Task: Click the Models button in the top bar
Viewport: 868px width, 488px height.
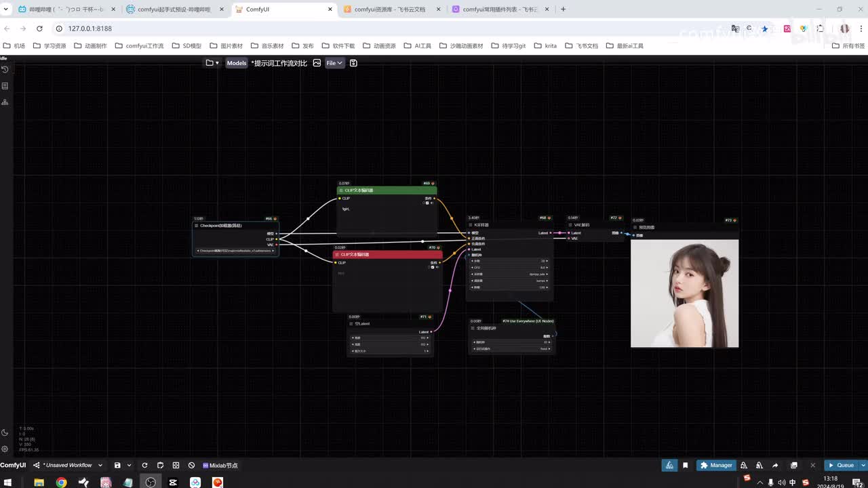Action: point(237,63)
